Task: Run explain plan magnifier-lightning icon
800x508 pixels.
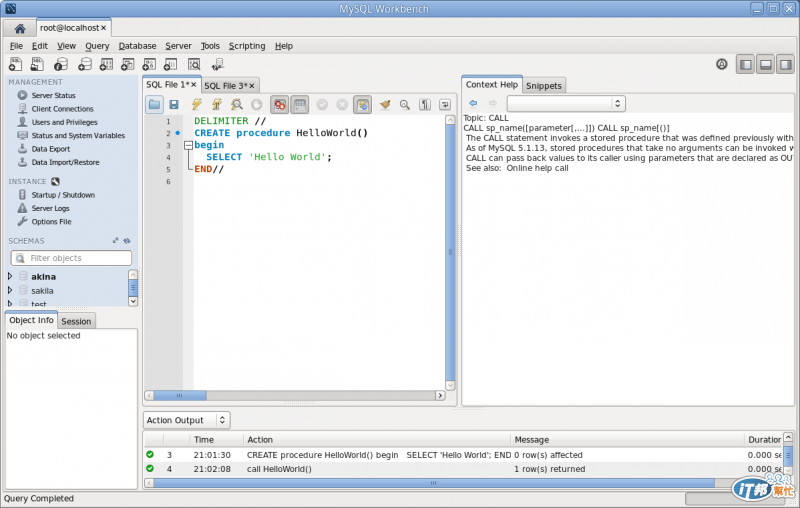Action: pyautogui.click(x=237, y=105)
